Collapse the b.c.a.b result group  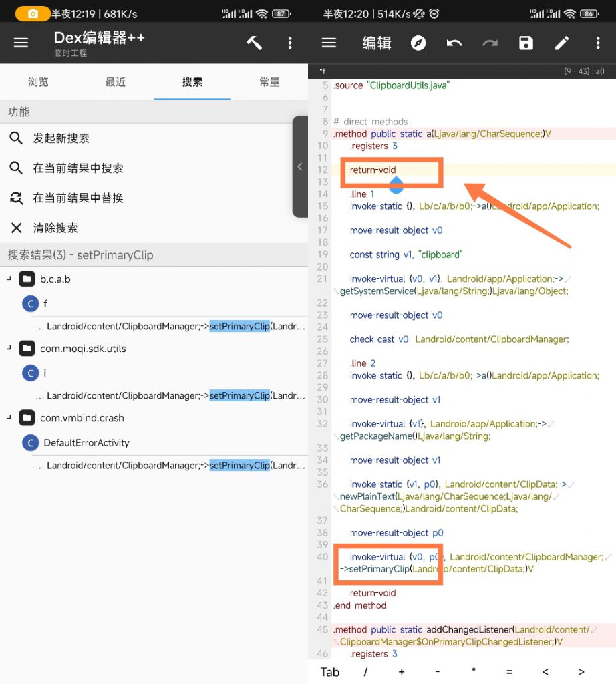(x=9, y=279)
